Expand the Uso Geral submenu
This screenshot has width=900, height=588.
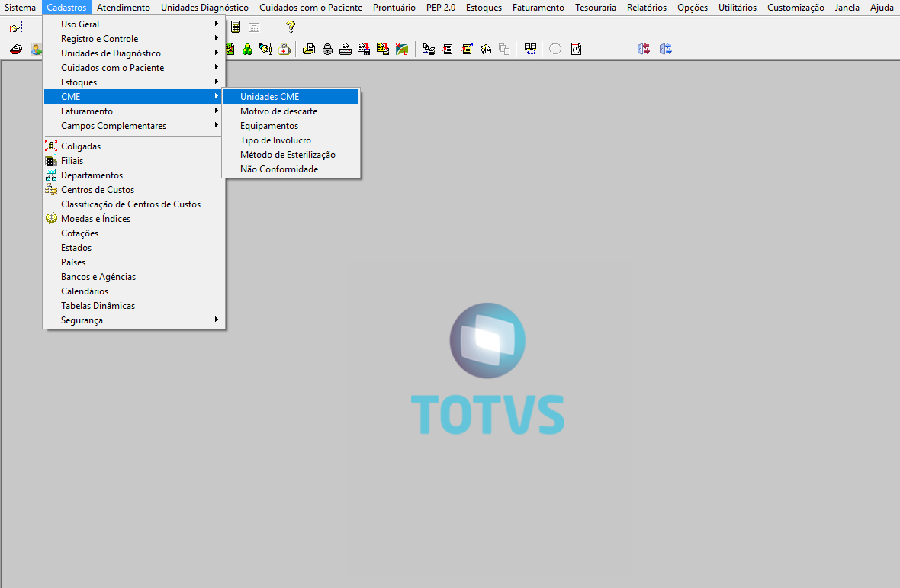(133, 24)
